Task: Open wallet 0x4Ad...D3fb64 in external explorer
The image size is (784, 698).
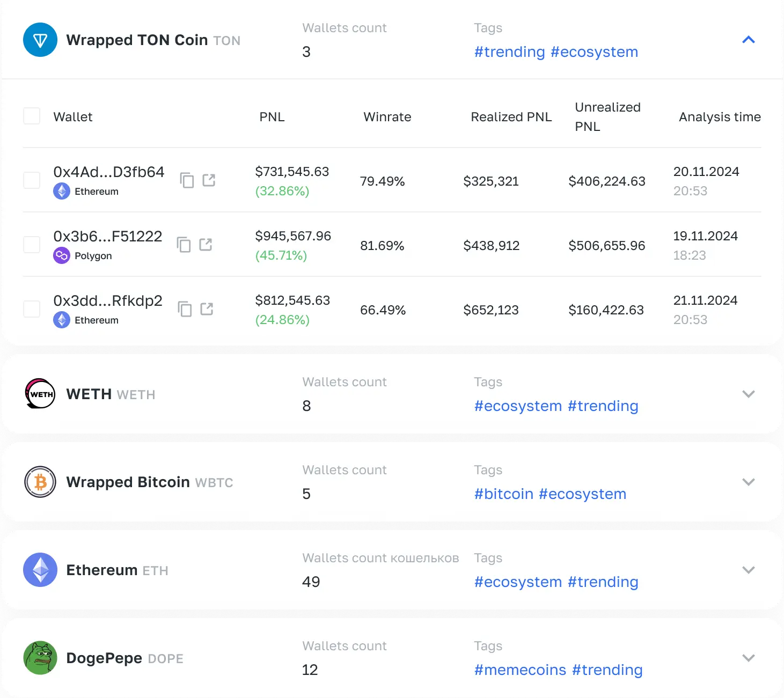Action: (x=209, y=180)
